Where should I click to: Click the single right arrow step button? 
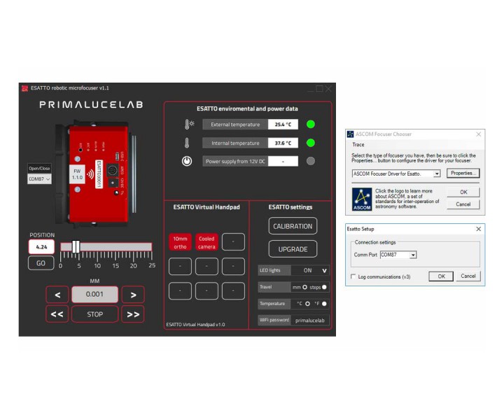[132, 295]
